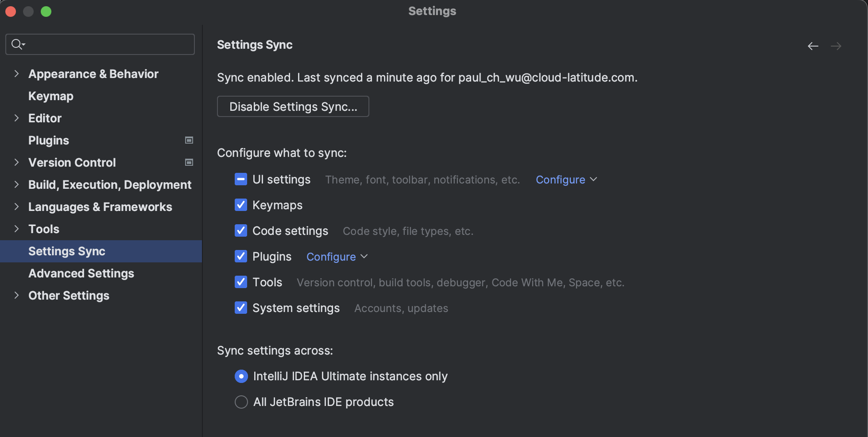The image size is (868, 437).
Task: Uncheck the Keymaps checkbox
Action: point(241,205)
